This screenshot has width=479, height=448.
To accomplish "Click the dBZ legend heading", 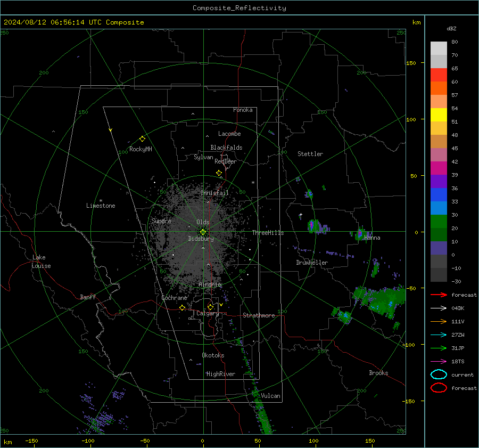I will [451, 28].
